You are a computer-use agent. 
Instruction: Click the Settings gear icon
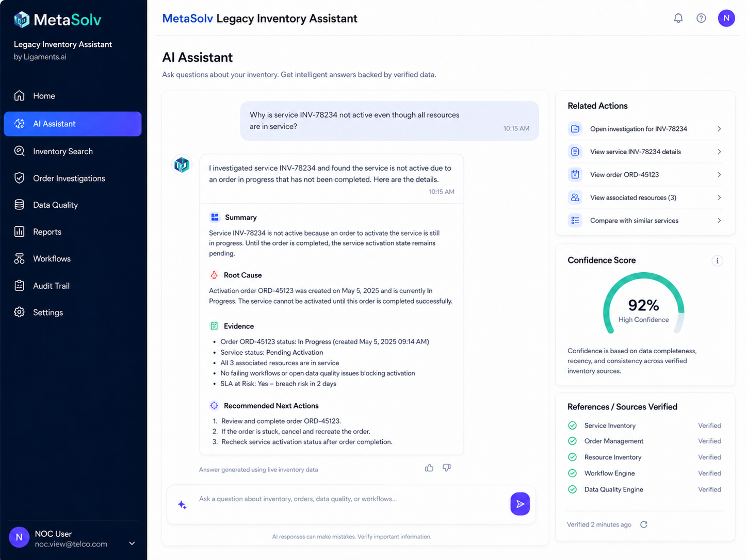click(x=20, y=312)
